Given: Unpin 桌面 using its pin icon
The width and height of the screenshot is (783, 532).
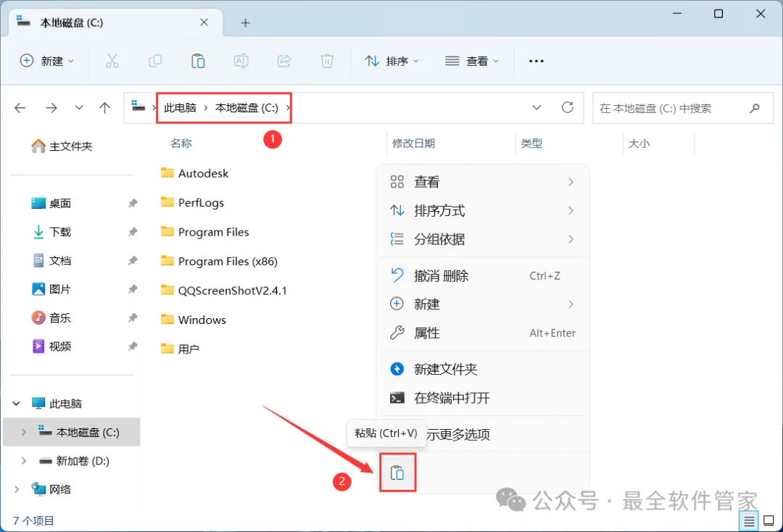Looking at the screenshot, I should 133,203.
